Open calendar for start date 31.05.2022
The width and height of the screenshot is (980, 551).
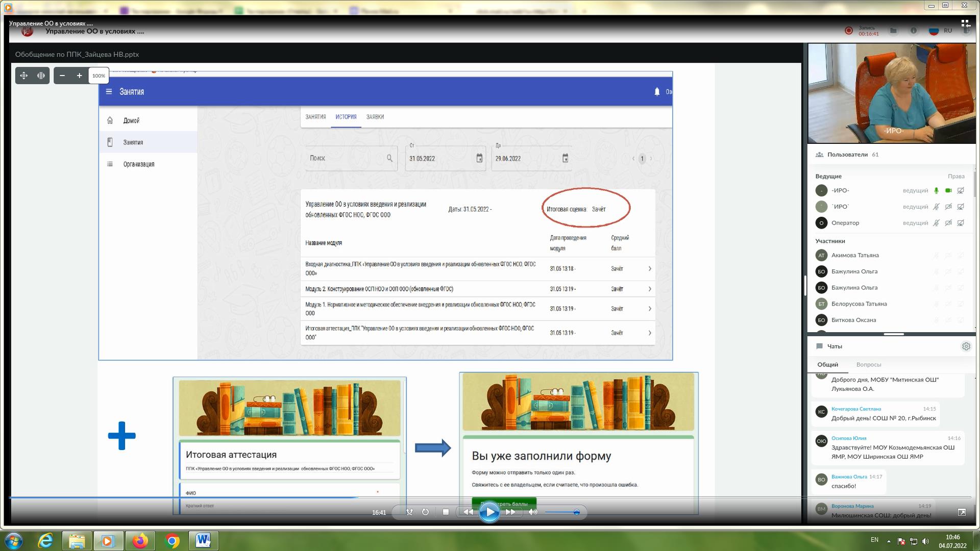pyautogui.click(x=479, y=158)
